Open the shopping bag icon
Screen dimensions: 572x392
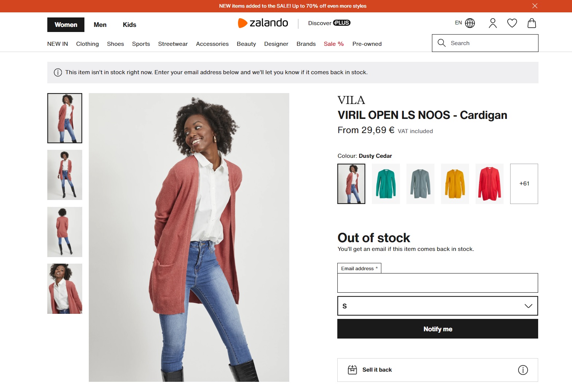532,23
